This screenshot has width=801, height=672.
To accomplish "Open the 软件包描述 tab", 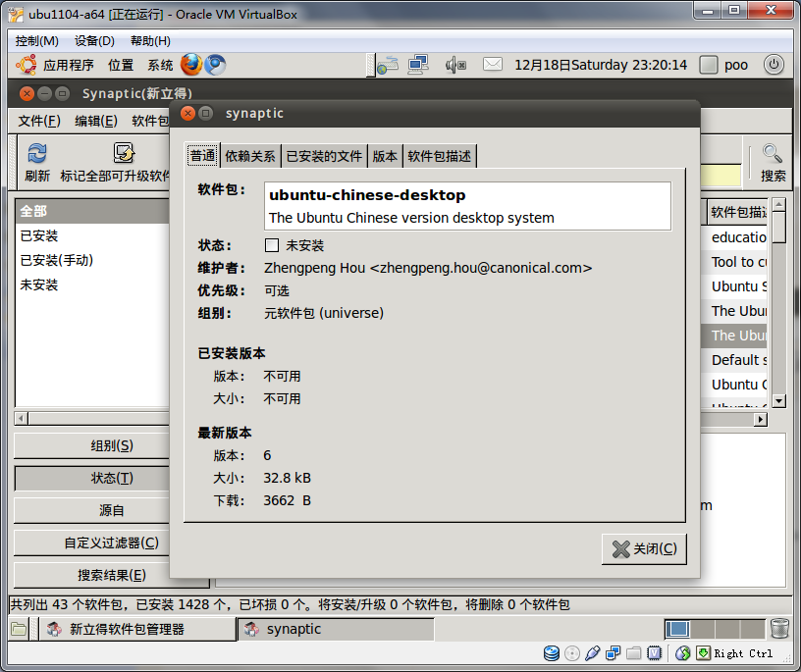I will coord(440,156).
